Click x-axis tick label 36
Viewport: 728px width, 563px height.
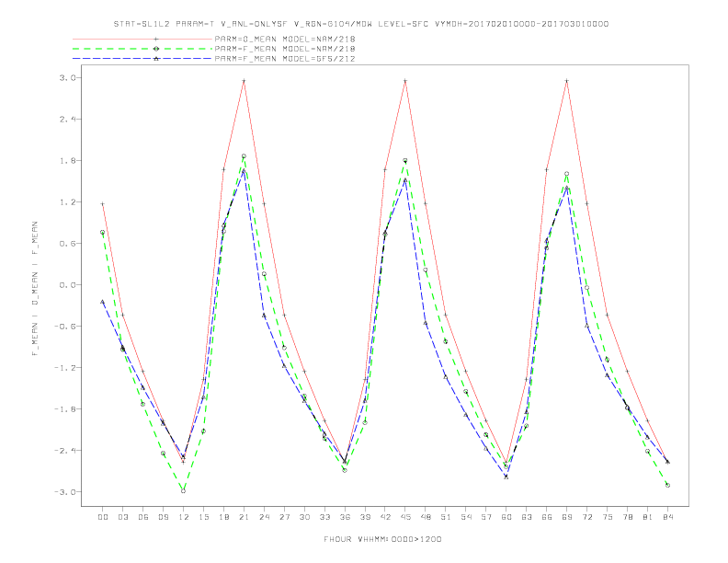(345, 517)
